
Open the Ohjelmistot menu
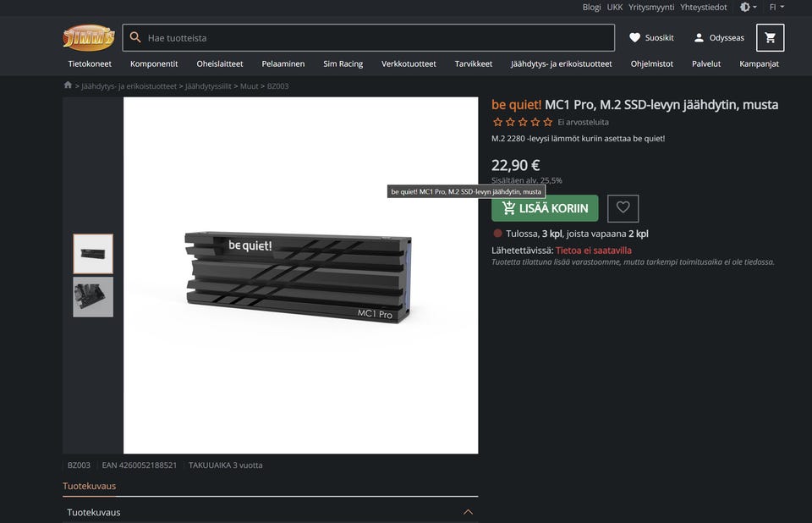[651, 63]
